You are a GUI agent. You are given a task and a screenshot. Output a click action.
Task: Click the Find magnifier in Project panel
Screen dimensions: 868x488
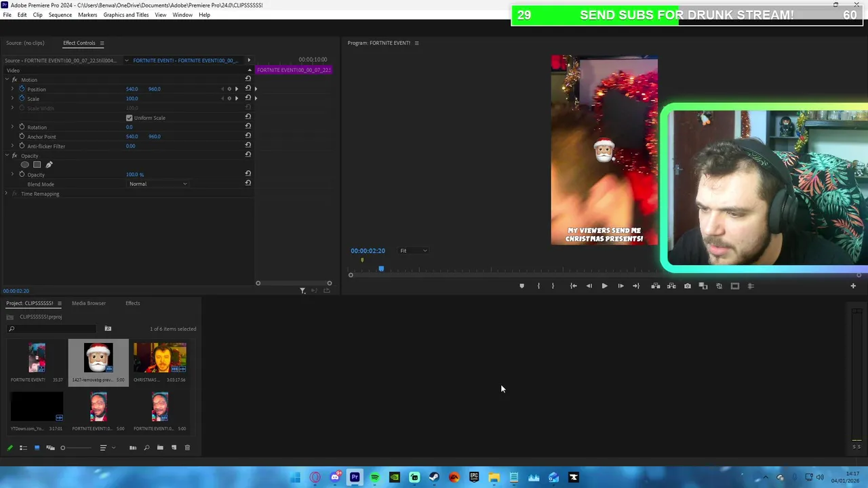(146, 447)
